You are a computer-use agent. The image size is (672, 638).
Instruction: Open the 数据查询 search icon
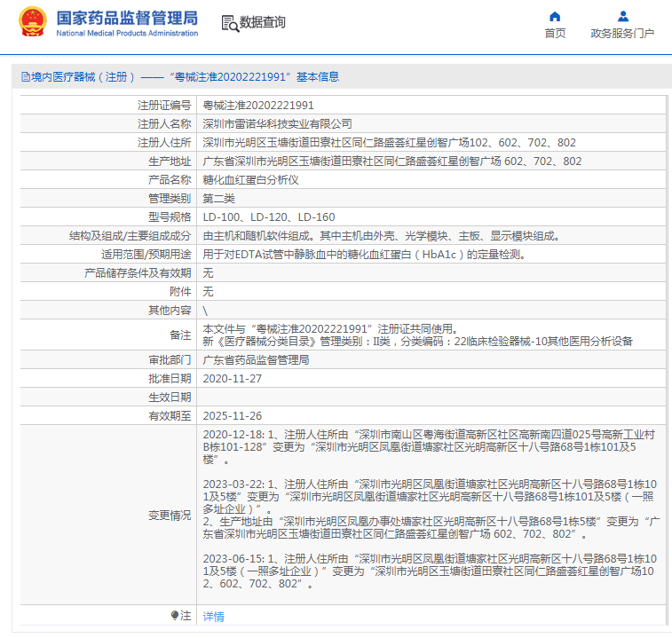click(x=230, y=23)
